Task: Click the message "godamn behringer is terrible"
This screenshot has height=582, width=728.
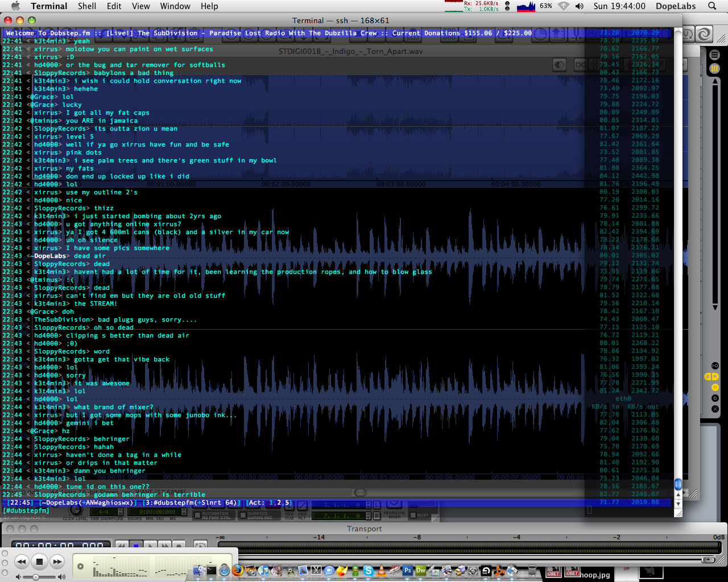Action: pyautogui.click(x=150, y=494)
